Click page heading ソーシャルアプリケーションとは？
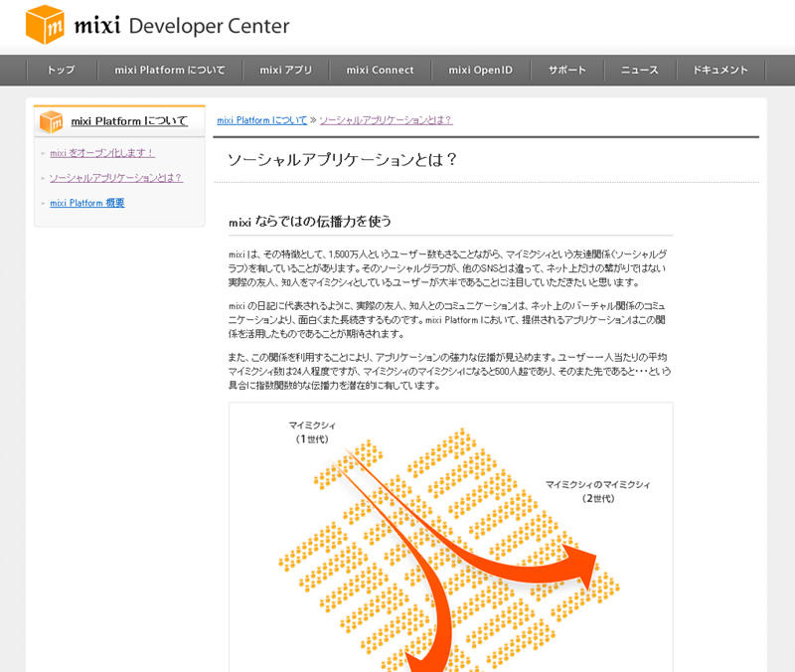 pos(342,160)
